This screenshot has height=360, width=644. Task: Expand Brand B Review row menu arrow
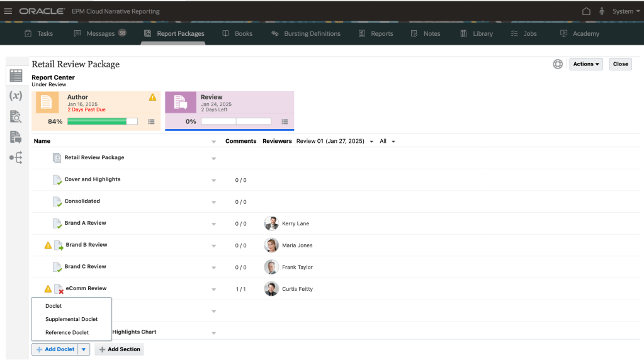[x=213, y=245]
